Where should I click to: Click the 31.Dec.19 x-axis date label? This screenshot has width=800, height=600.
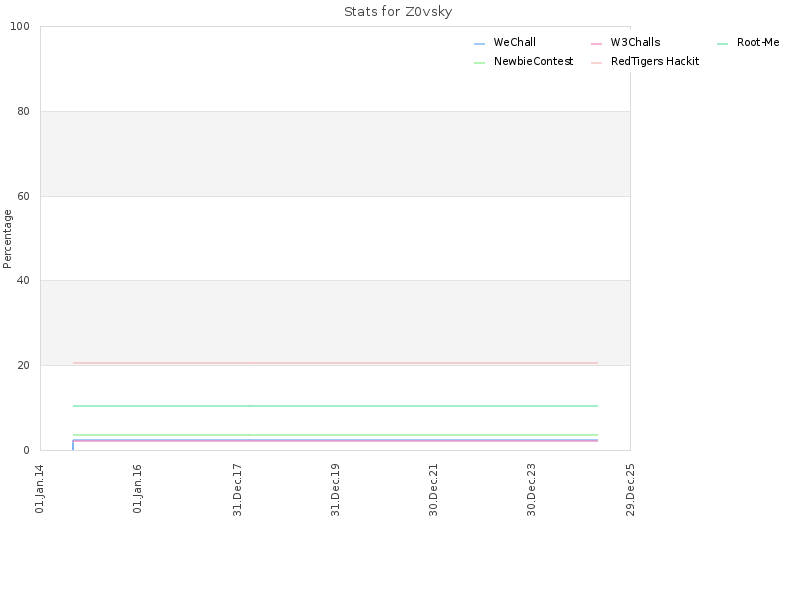(x=335, y=490)
